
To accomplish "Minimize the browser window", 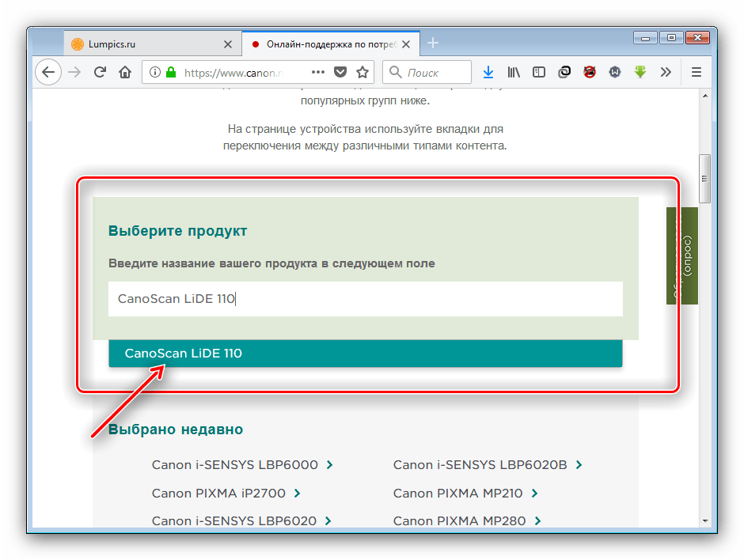I will click(645, 38).
